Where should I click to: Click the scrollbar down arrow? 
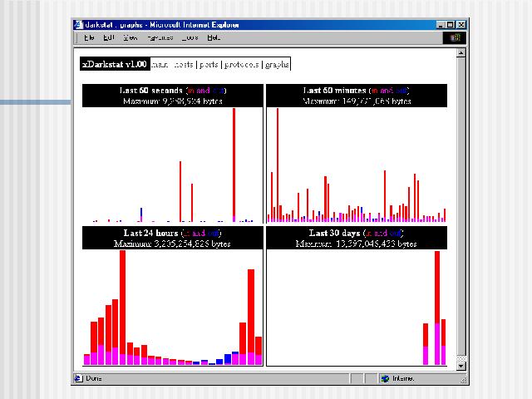point(461,366)
